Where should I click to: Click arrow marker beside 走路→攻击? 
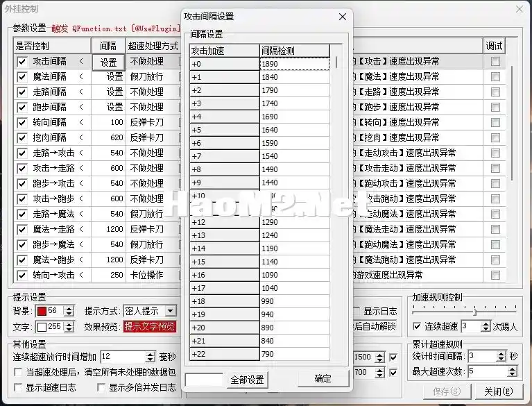81,153
